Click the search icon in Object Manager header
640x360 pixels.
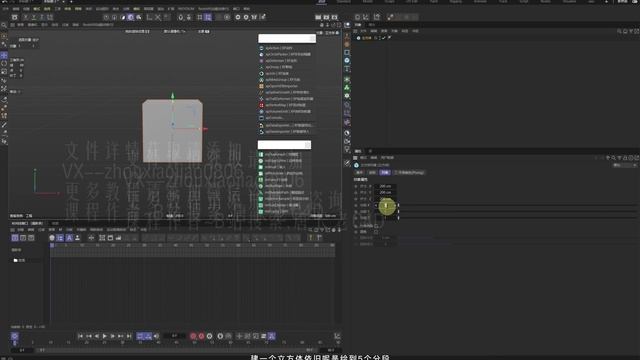(619, 31)
